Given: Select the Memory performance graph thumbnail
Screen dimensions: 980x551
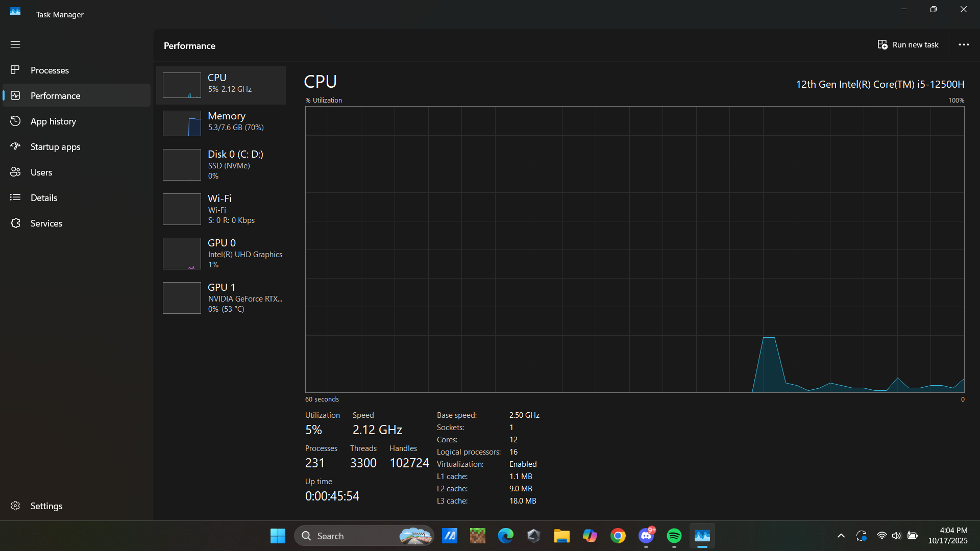Looking at the screenshot, I should 182,123.
